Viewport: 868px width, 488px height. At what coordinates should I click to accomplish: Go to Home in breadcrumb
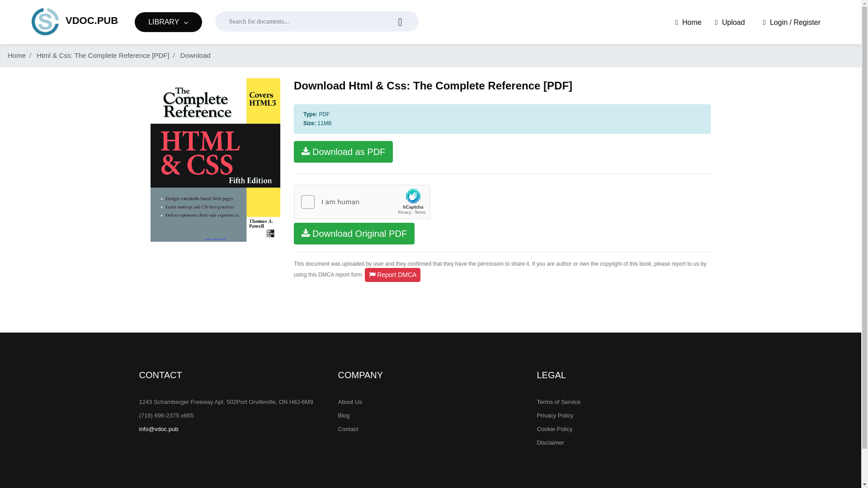pos(17,56)
